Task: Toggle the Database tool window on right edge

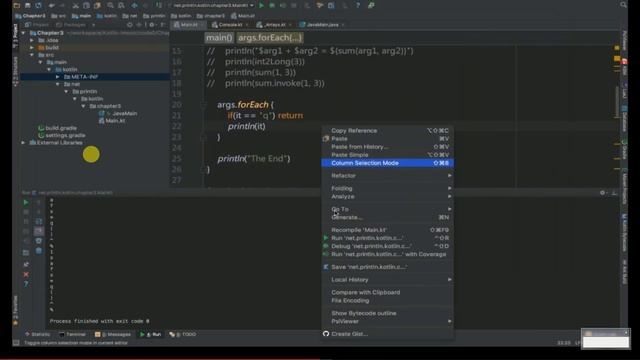Action: point(624,119)
